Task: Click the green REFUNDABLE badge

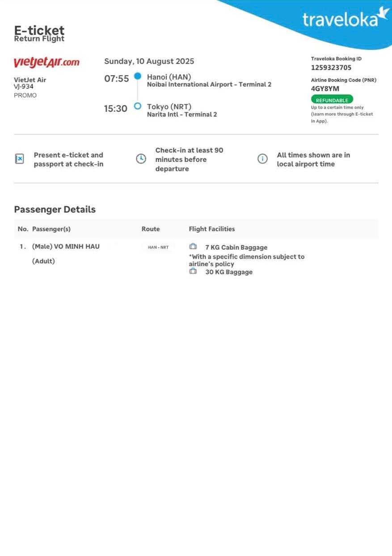Action: (x=332, y=100)
